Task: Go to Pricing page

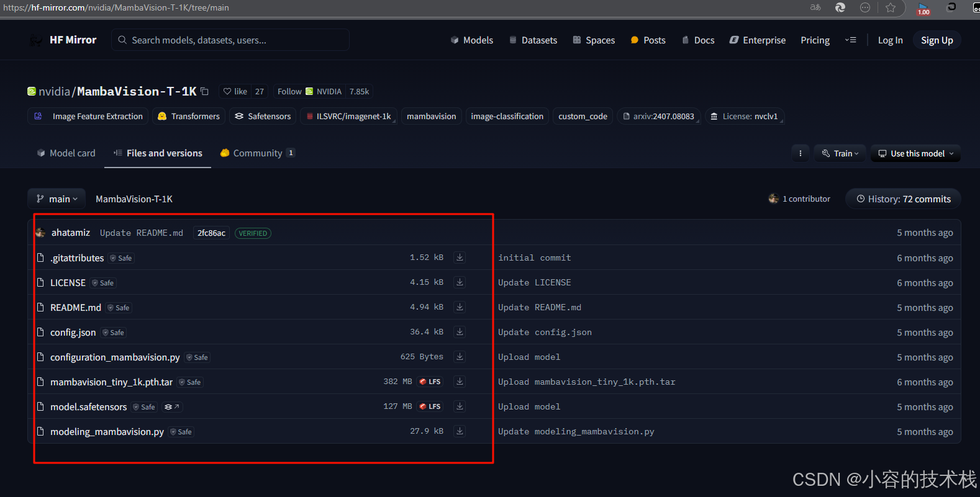Action: pos(815,40)
